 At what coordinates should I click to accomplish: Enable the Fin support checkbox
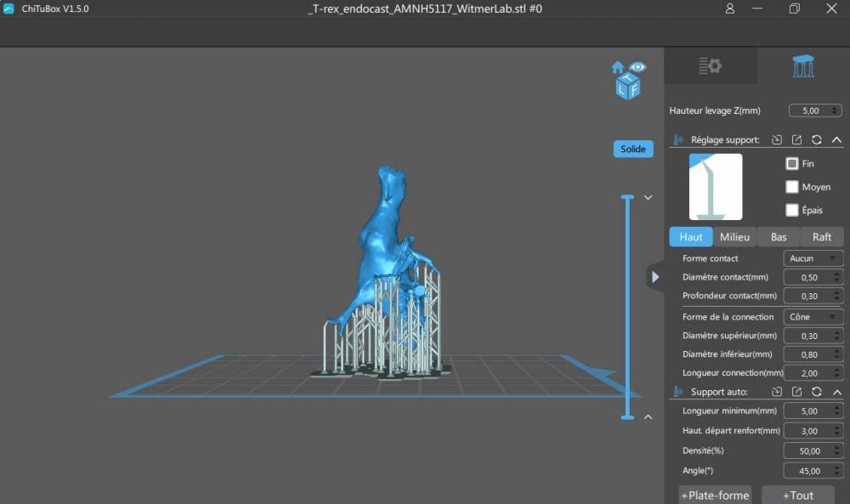click(792, 163)
